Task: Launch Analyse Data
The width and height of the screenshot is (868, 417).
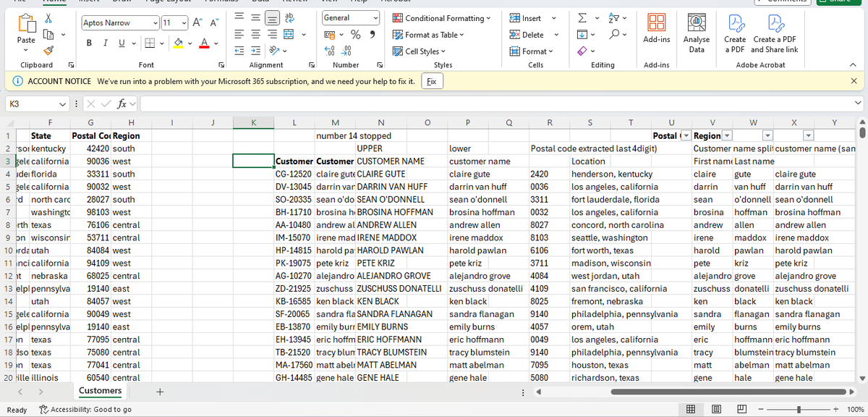Action: click(x=697, y=33)
